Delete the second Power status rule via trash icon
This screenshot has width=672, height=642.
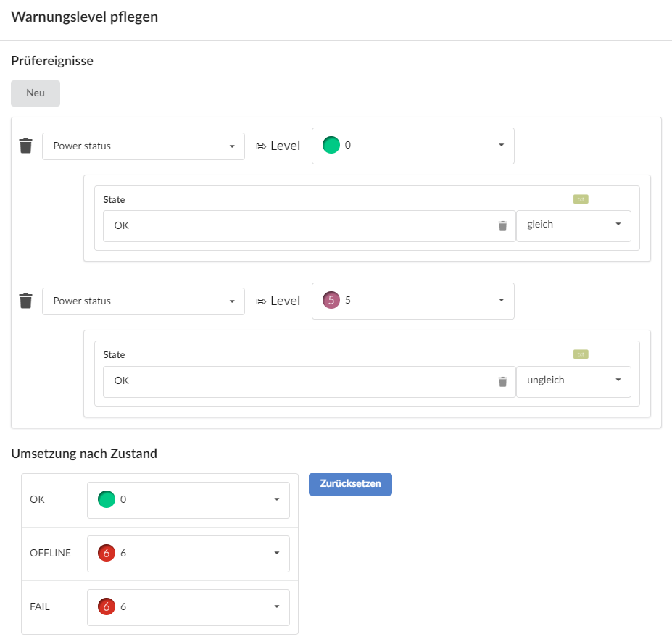[25, 301]
